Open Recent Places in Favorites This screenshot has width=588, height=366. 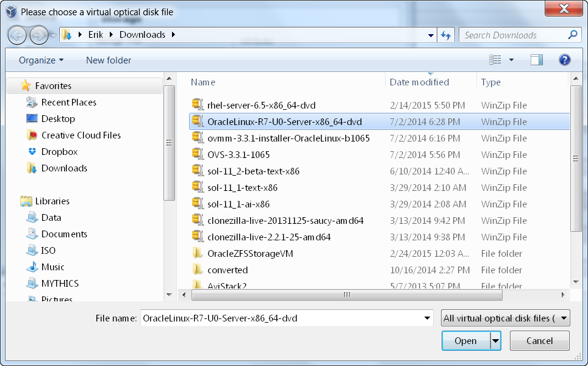[x=69, y=102]
